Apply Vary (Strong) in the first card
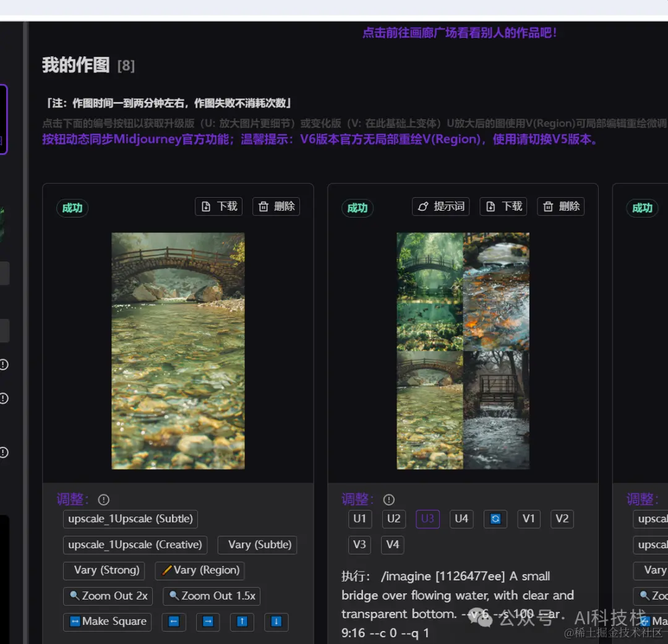This screenshot has height=644, width=668. click(x=104, y=570)
